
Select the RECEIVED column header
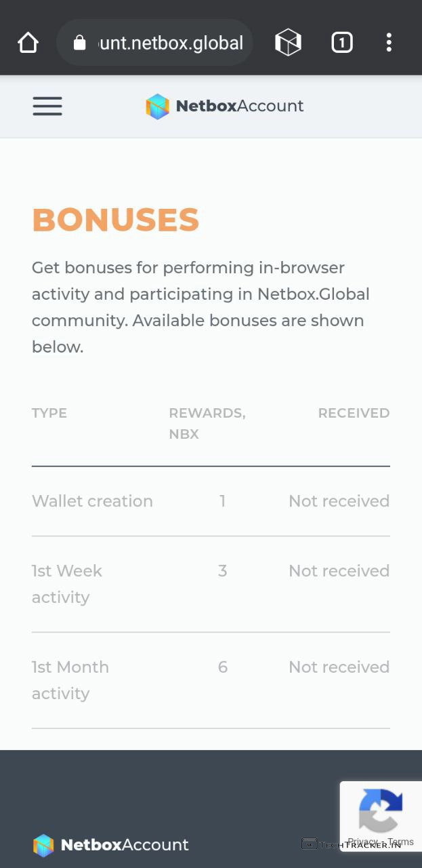click(x=354, y=413)
